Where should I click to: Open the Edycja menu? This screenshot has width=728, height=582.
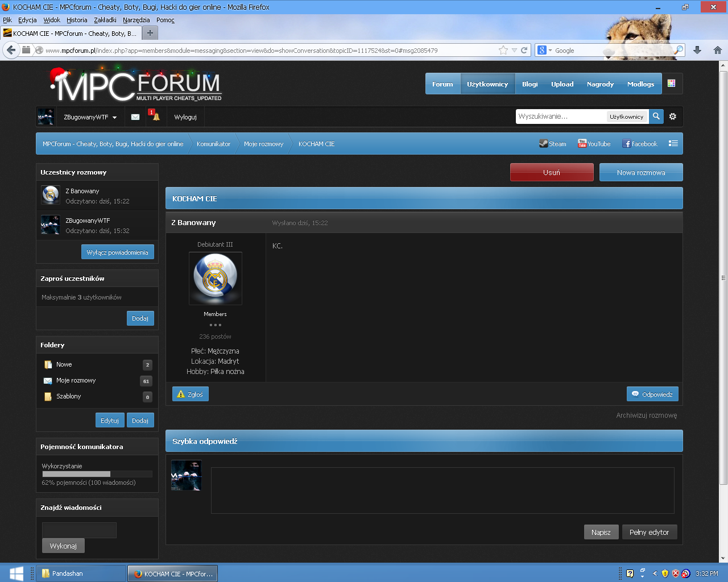pyautogui.click(x=27, y=20)
